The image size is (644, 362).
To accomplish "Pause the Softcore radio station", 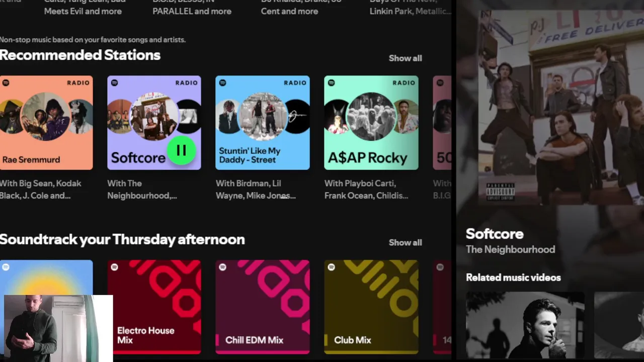I will click(181, 150).
